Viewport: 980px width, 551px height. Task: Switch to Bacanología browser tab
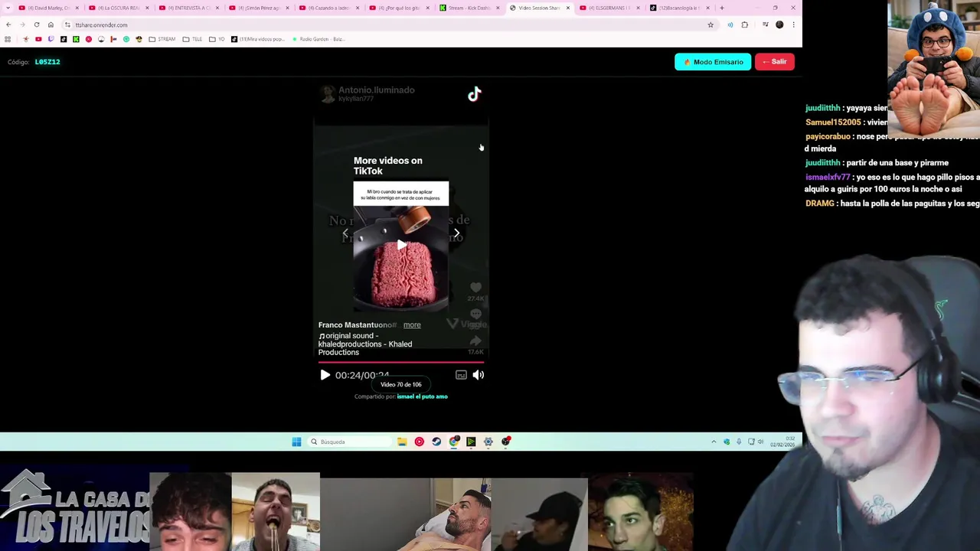click(x=680, y=8)
